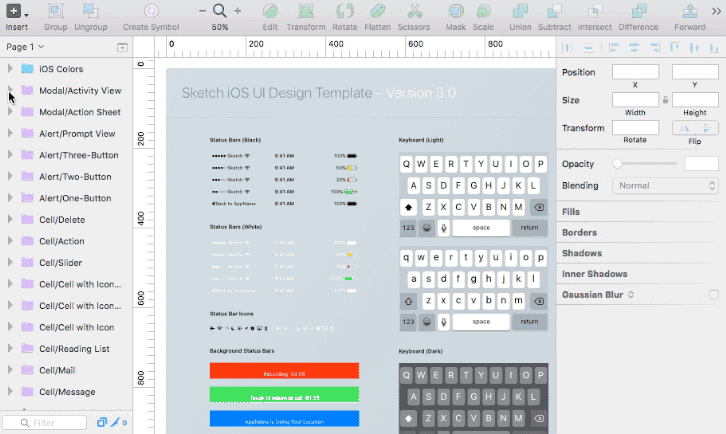Click the Mask tool icon
This screenshot has width=726, height=434.
click(x=456, y=11)
